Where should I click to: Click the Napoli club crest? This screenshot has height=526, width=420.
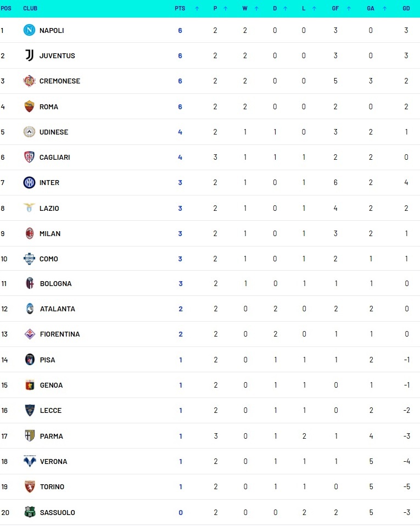29,30
